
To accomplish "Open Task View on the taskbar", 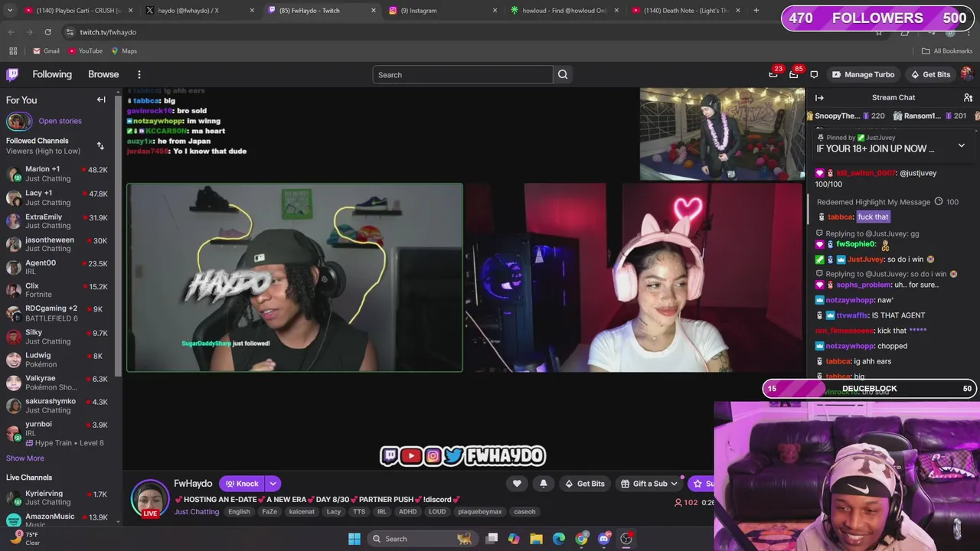I will [x=492, y=539].
